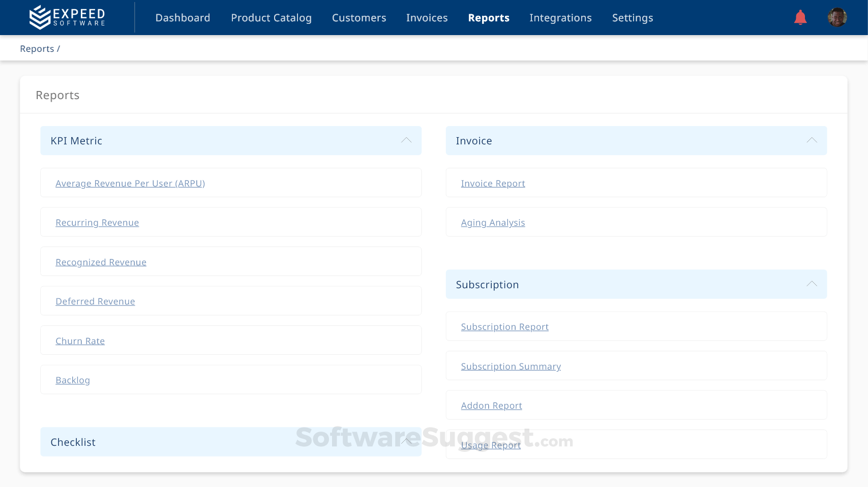The image size is (868, 487).
Task: Collapse the Subscription section
Action: [x=812, y=284]
